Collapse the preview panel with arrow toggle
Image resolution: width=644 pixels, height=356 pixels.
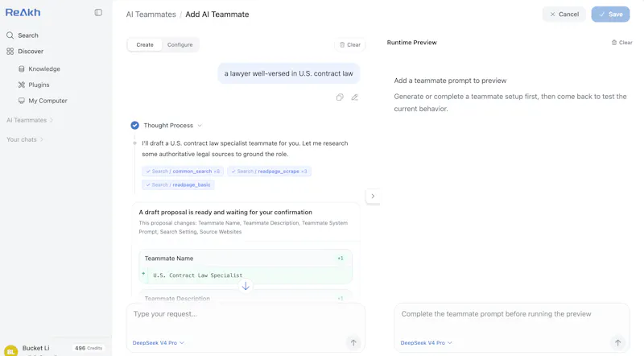pos(373,196)
